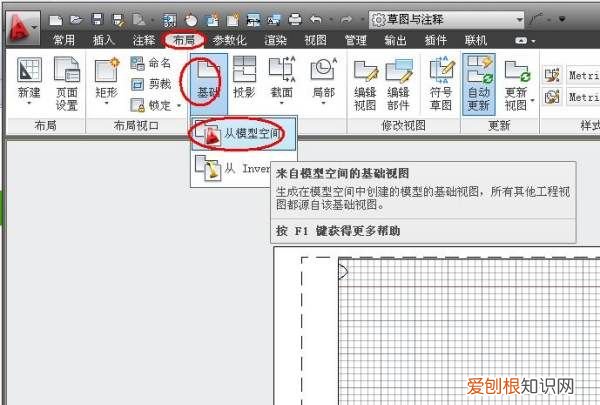The height and width of the screenshot is (405, 600).
Task: Click the Redo arrow icon
Action: 346,19
